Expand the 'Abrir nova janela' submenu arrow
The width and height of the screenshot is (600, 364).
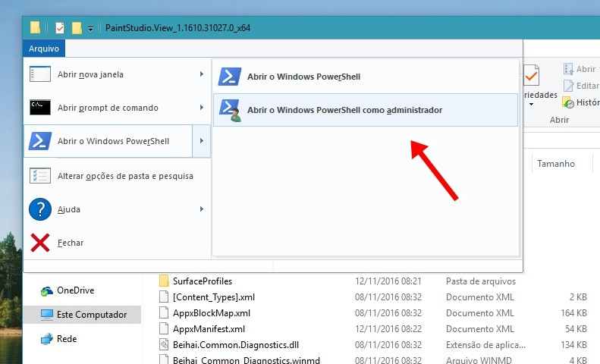(201, 74)
